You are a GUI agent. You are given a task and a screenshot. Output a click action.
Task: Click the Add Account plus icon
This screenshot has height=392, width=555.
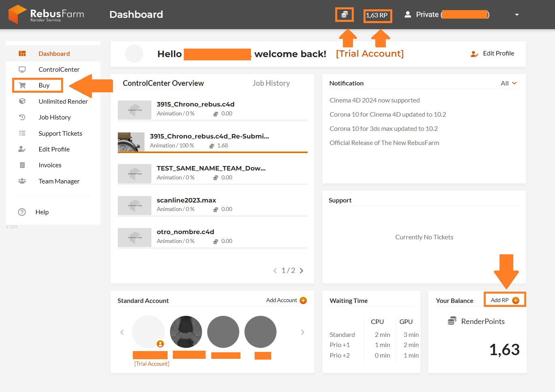pyautogui.click(x=303, y=300)
